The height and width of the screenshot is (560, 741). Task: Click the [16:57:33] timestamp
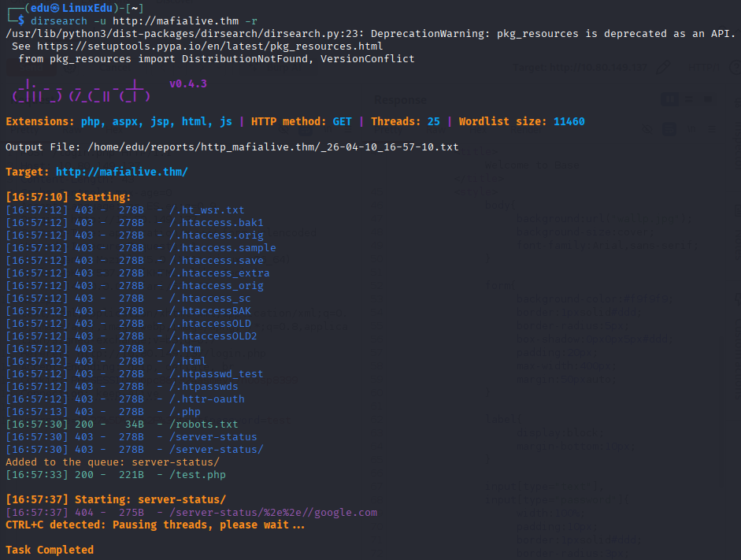(37, 474)
